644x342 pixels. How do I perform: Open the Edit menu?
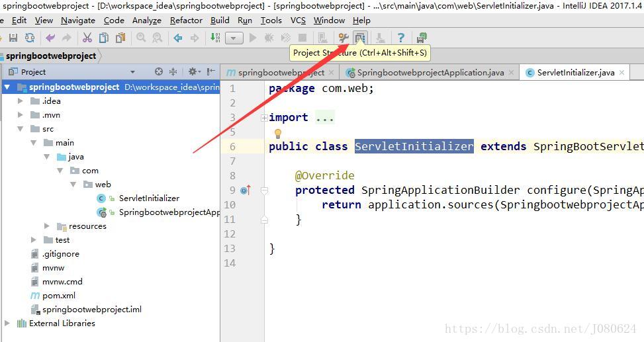(19, 20)
